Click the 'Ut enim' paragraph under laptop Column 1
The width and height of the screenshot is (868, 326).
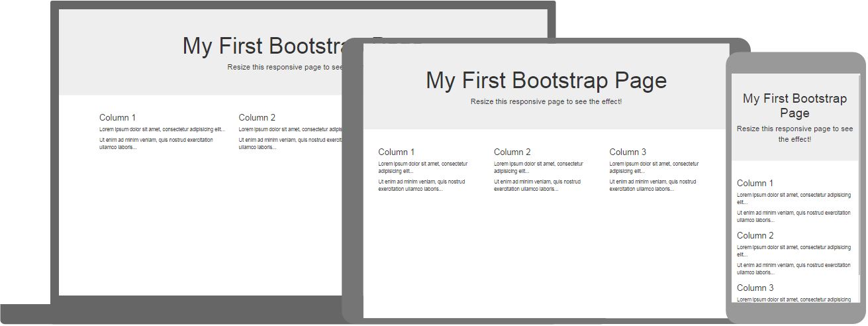pyautogui.click(x=156, y=144)
